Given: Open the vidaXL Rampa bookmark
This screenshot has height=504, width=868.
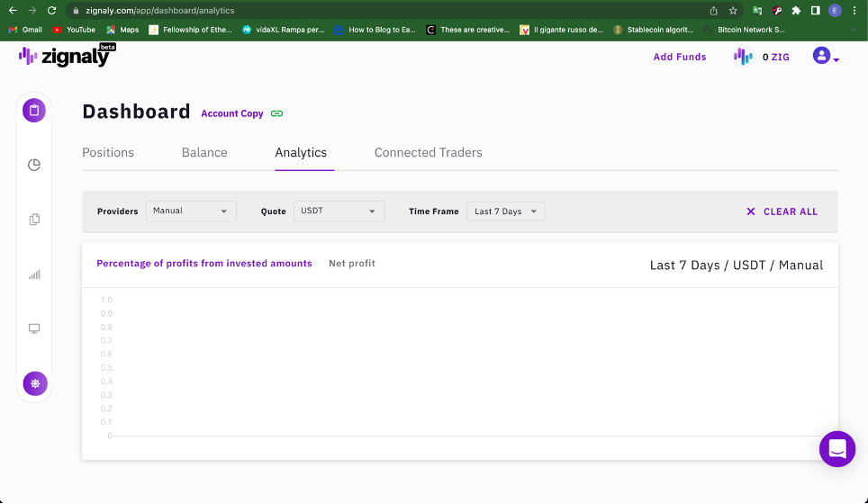Looking at the screenshot, I should (283, 30).
